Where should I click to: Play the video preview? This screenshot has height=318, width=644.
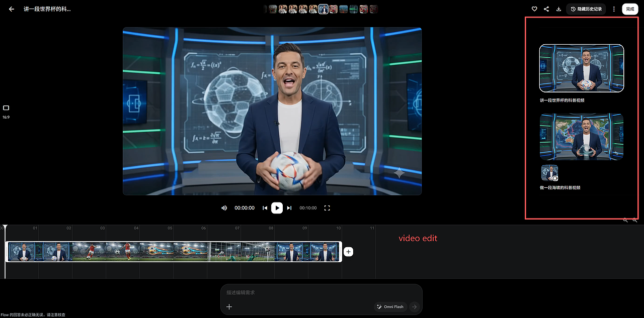pyautogui.click(x=277, y=208)
